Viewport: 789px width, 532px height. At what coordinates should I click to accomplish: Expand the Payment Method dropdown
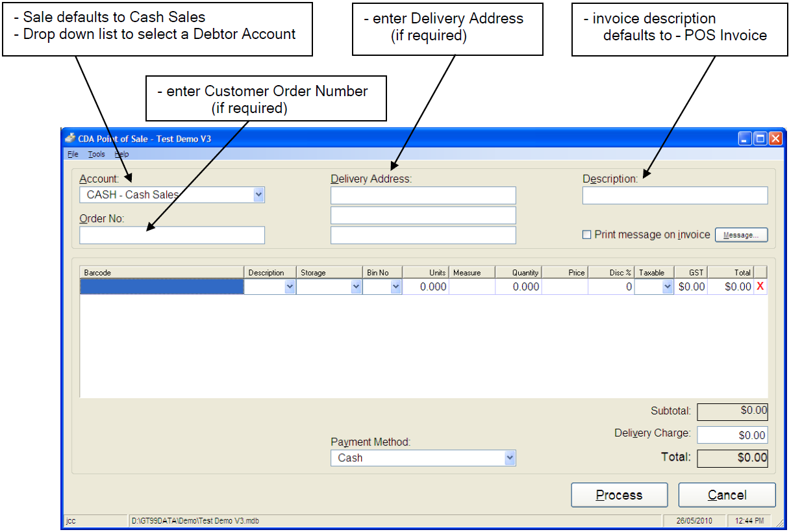pyautogui.click(x=510, y=458)
